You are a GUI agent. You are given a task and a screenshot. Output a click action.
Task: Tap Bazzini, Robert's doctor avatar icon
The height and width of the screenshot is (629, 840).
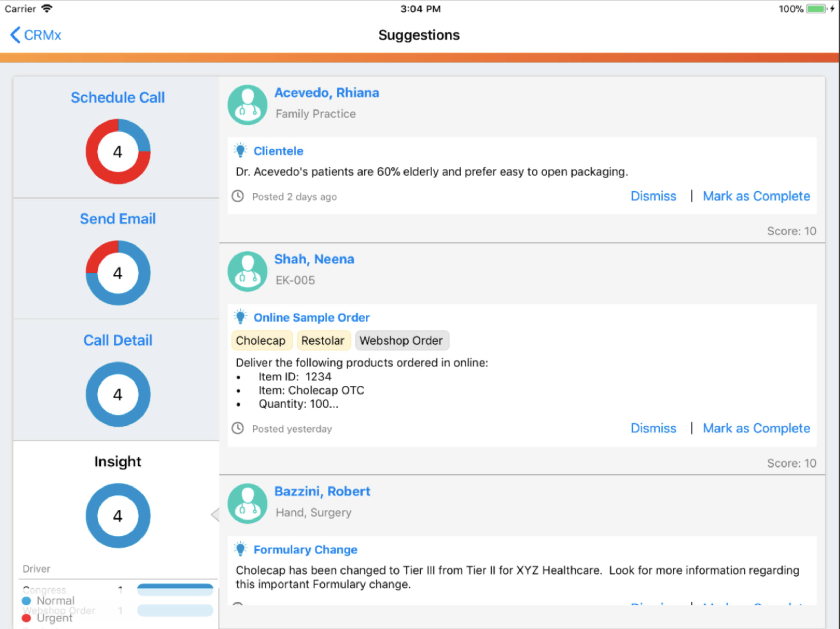(247, 503)
